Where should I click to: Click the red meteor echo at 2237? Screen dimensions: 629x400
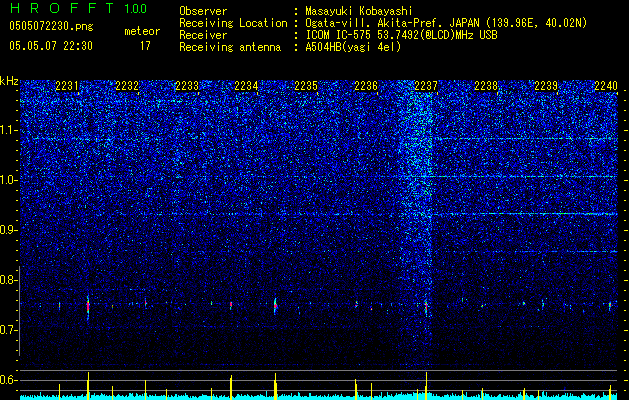426,307
